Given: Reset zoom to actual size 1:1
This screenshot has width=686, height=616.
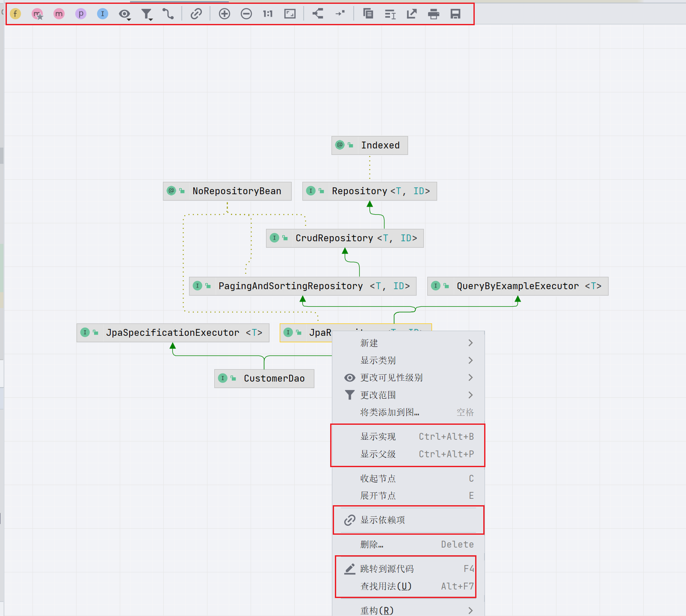Looking at the screenshot, I should [x=268, y=14].
